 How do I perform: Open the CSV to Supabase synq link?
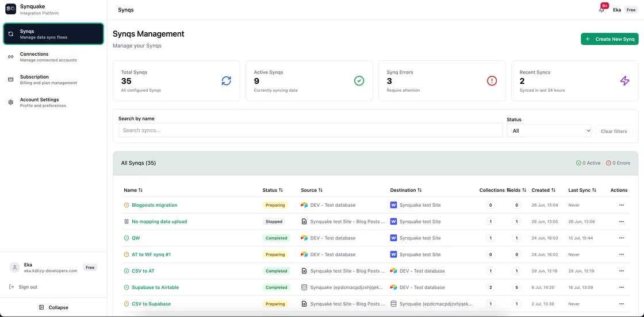tap(151, 304)
